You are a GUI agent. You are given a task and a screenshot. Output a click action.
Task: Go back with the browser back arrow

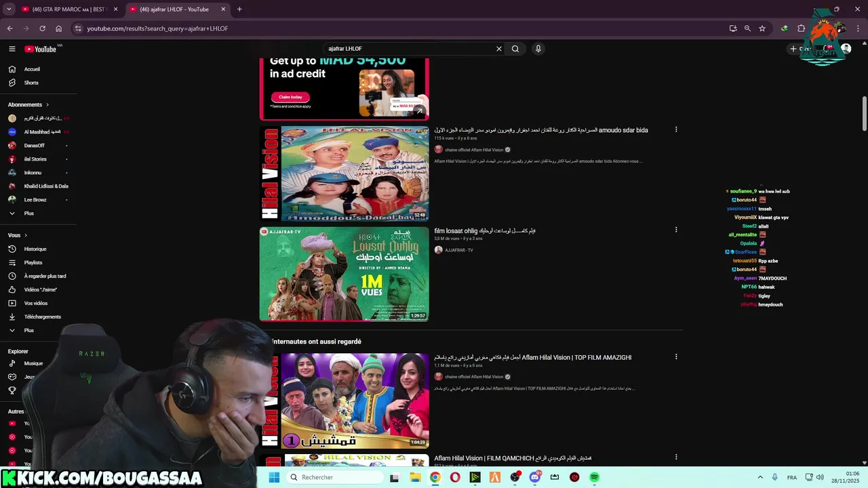point(9,28)
